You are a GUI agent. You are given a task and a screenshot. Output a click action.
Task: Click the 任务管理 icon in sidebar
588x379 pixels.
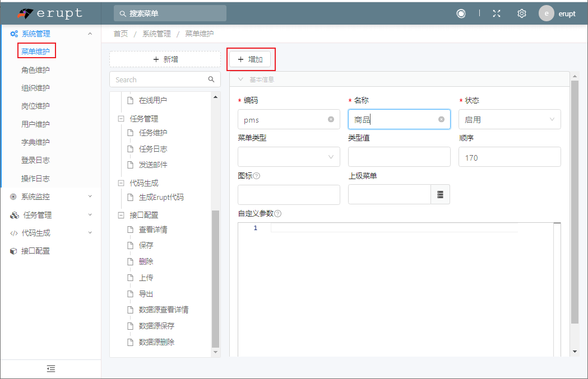tap(14, 215)
